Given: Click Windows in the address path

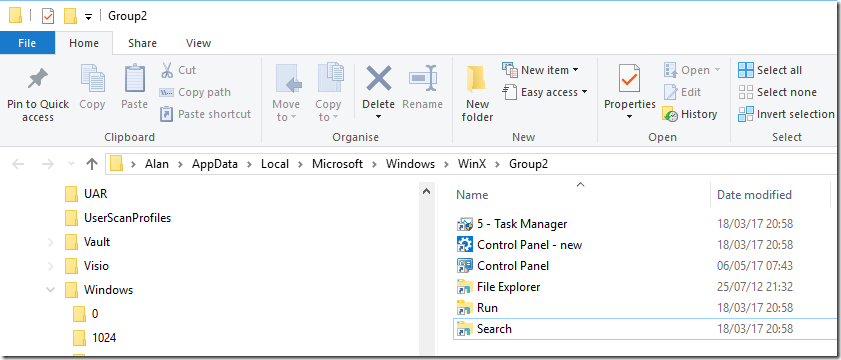Looking at the screenshot, I should click(410, 164).
